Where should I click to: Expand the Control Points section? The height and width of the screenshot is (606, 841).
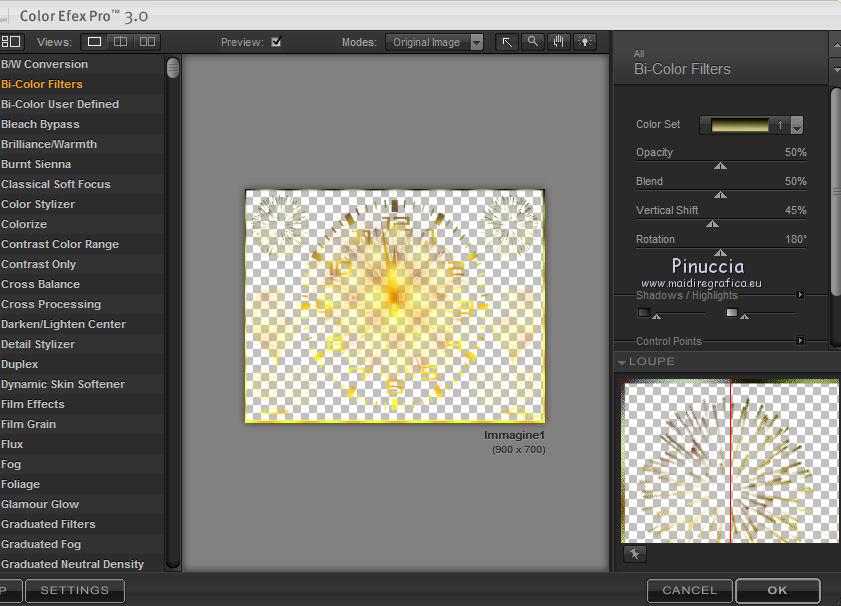800,341
